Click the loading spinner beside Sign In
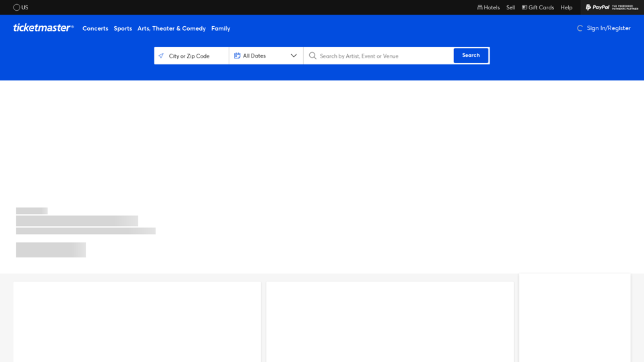 point(580,28)
